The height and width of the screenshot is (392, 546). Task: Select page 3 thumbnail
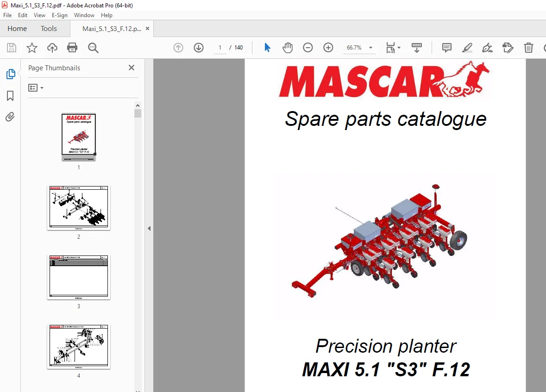click(79, 277)
